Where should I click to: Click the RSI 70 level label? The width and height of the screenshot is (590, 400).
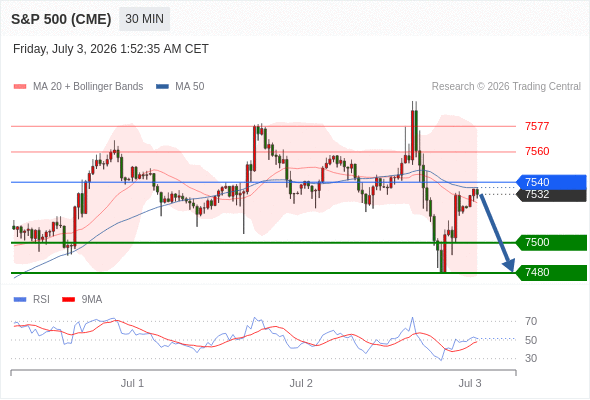point(531,321)
